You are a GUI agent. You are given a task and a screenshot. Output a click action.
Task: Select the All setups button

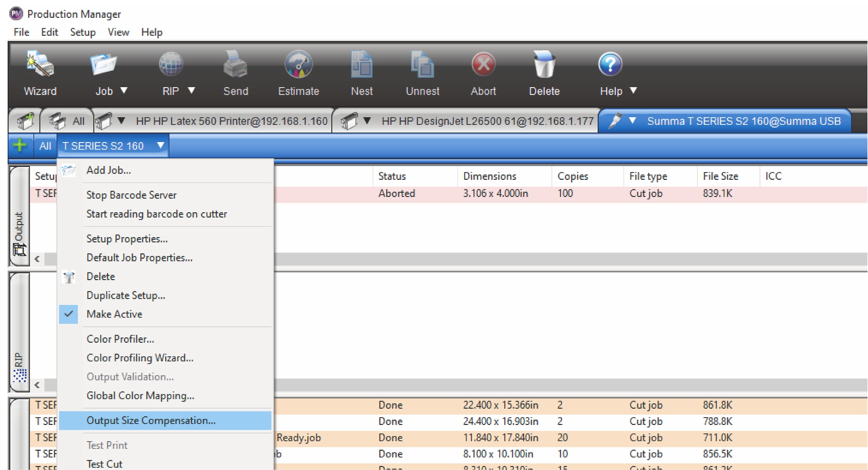[x=45, y=146]
